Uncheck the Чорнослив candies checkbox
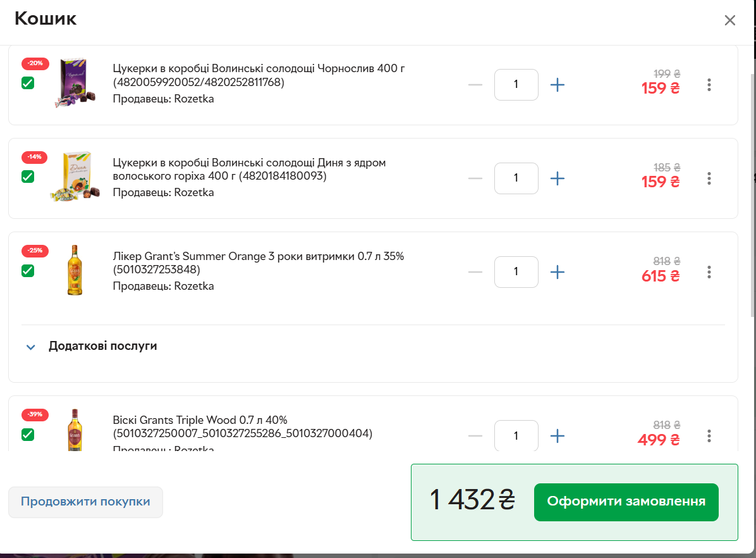756x558 pixels. tap(28, 83)
